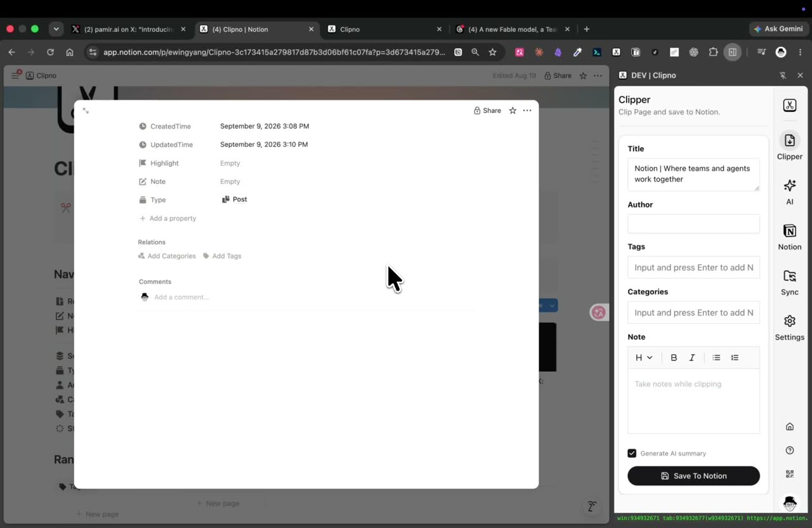The width and height of the screenshot is (812, 528).
Task: Focus the Categories input field
Action: click(693, 312)
